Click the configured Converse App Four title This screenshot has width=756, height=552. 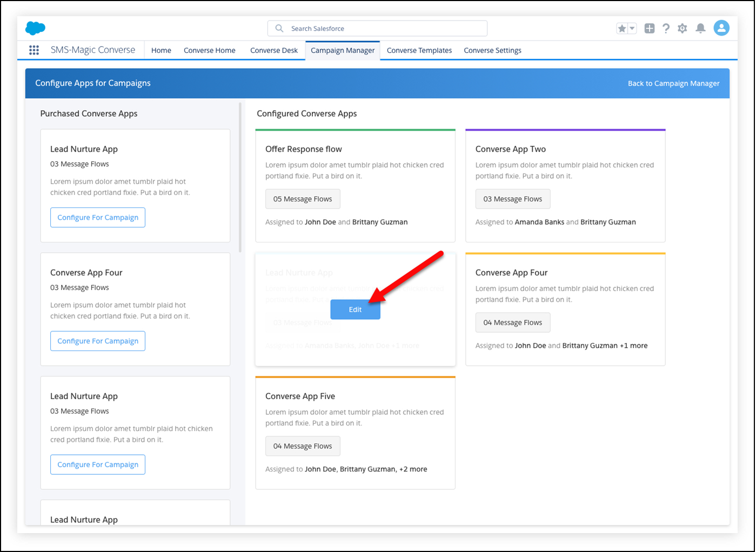[512, 273]
